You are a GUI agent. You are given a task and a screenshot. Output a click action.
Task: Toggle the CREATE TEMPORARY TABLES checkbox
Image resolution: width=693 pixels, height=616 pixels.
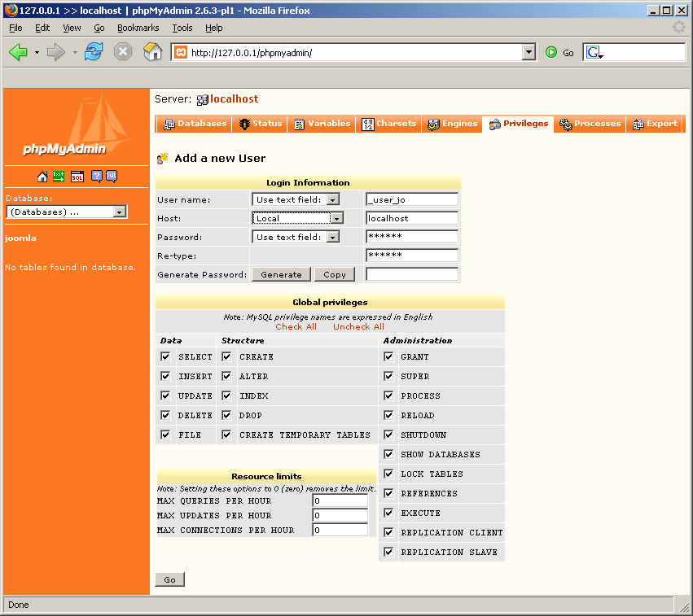point(226,435)
